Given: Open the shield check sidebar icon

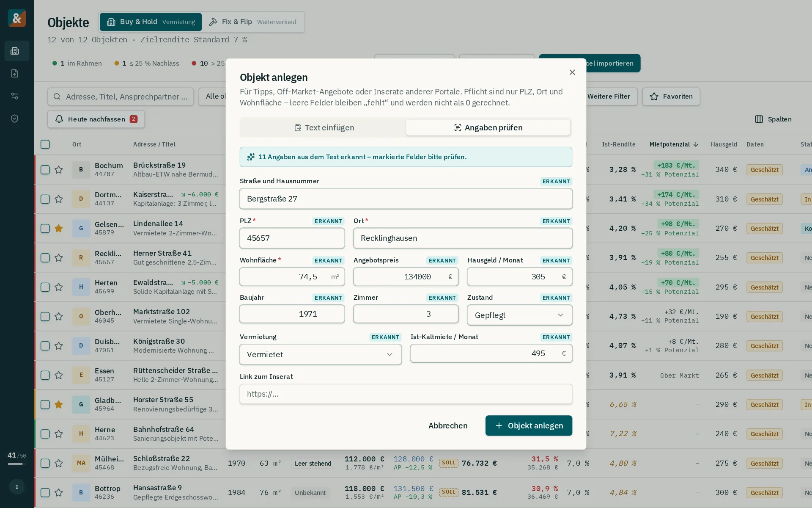Looking at the screenshot, I should (x=15, y=119).
